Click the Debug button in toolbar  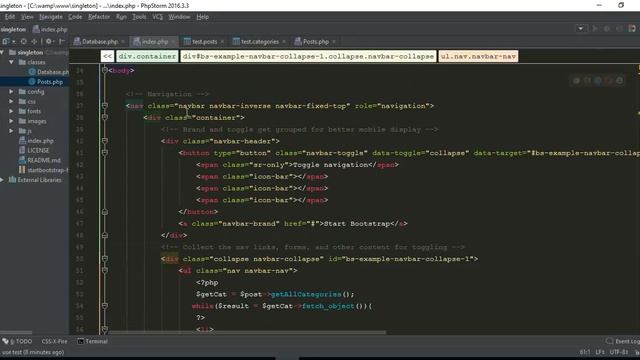pos(607,29)
